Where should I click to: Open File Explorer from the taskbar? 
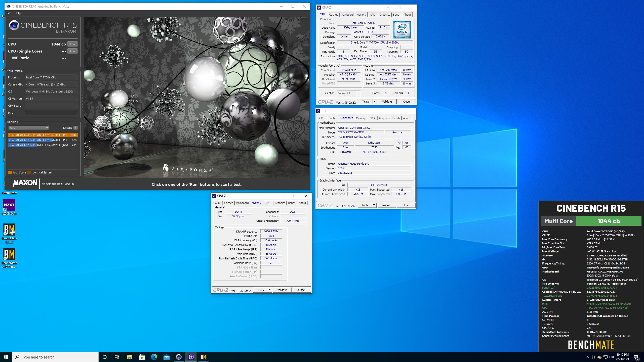(129, 357)
